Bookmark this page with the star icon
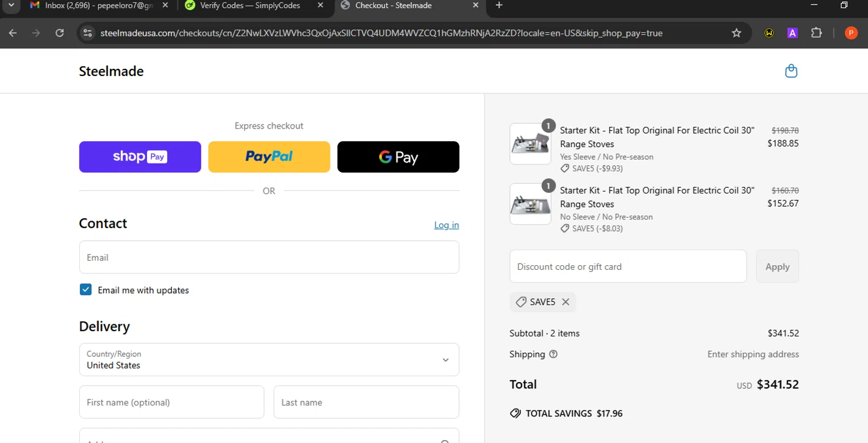 tap(736, 33)
